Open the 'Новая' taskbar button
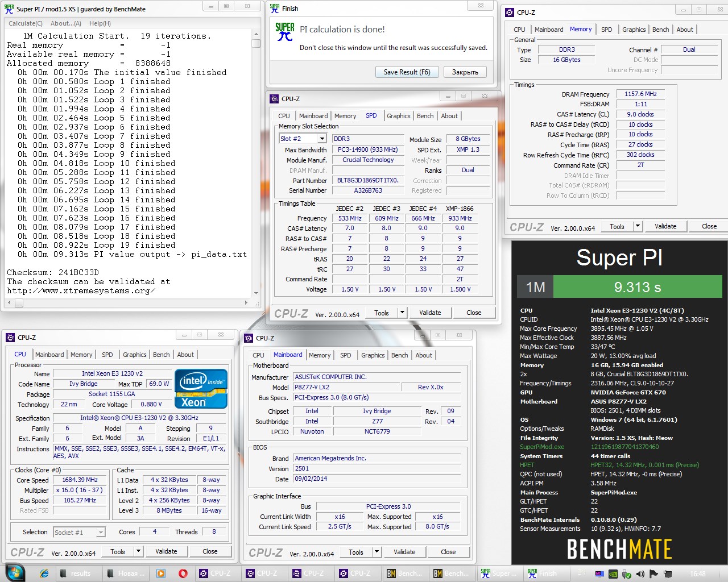The image size is (728, 582). tap(126, 573)
